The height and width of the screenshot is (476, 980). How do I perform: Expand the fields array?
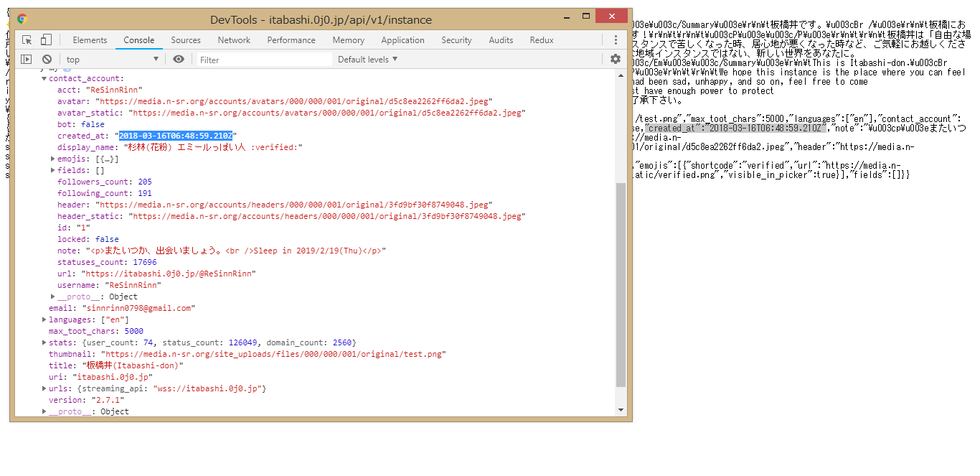[53, 170]
